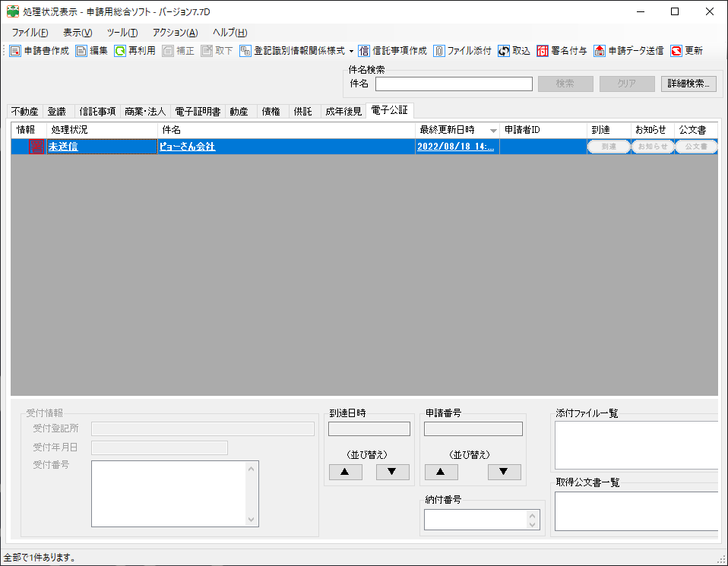Image resolution: width=728 pixels, height=566 pixels.
Task: Click the 申請書作成 toolbar icon
Action: click(15, 51)
